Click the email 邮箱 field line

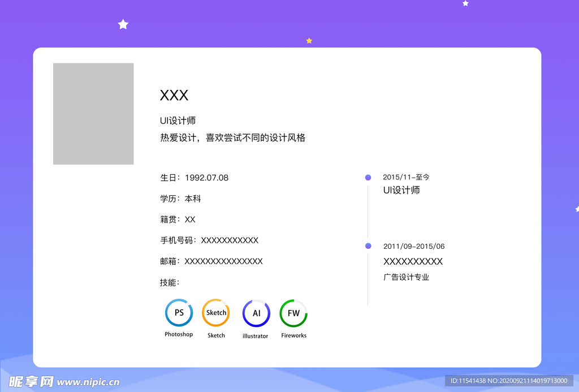pyautogui.click(x=211, y=261)
